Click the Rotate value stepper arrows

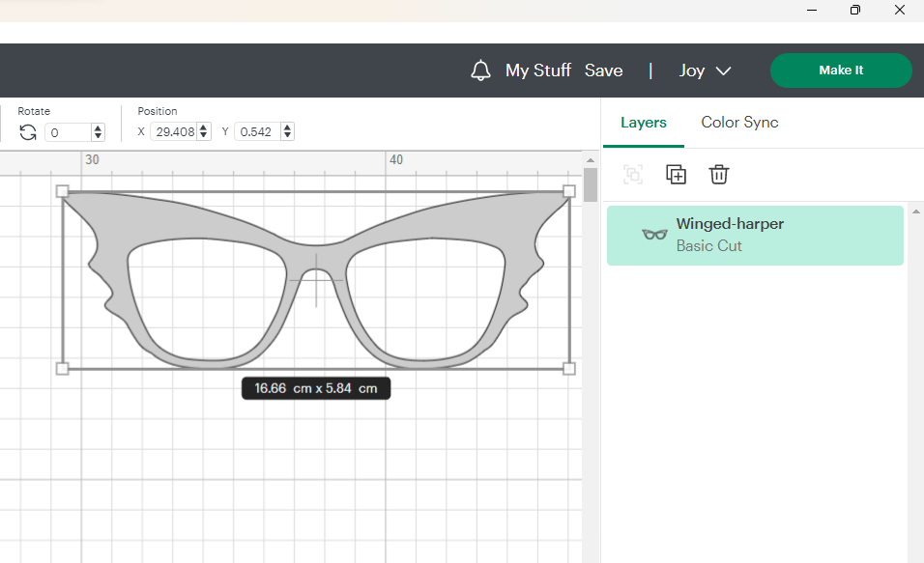coord(98,132)
